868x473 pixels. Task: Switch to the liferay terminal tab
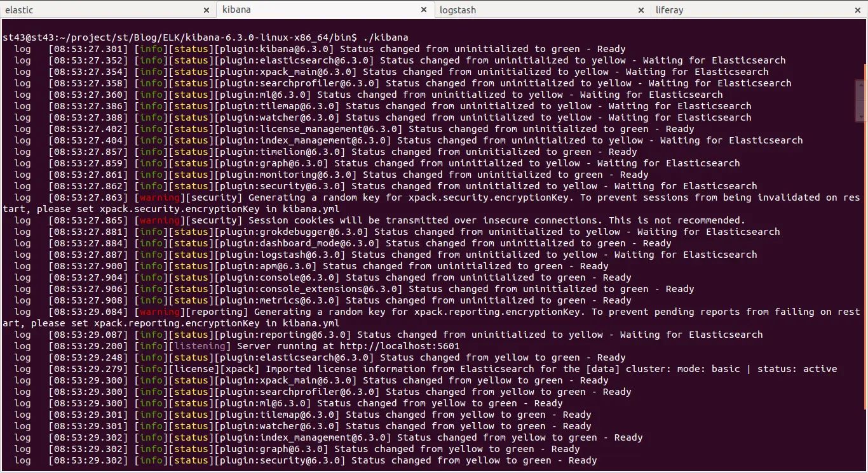(x=759, y=10)
